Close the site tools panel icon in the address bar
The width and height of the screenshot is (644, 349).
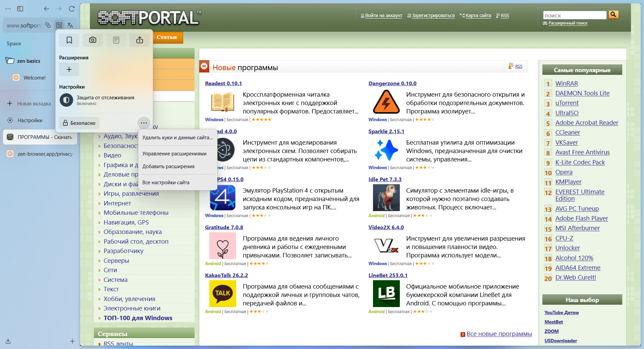click(59, 25)
